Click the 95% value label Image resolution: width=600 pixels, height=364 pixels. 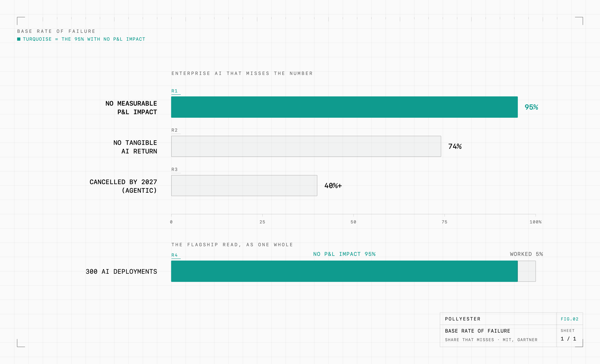click(x=531, y=107)
